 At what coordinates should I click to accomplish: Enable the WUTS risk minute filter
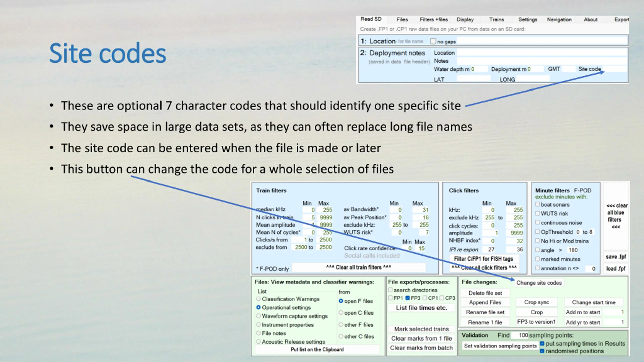tap(537, 213)
